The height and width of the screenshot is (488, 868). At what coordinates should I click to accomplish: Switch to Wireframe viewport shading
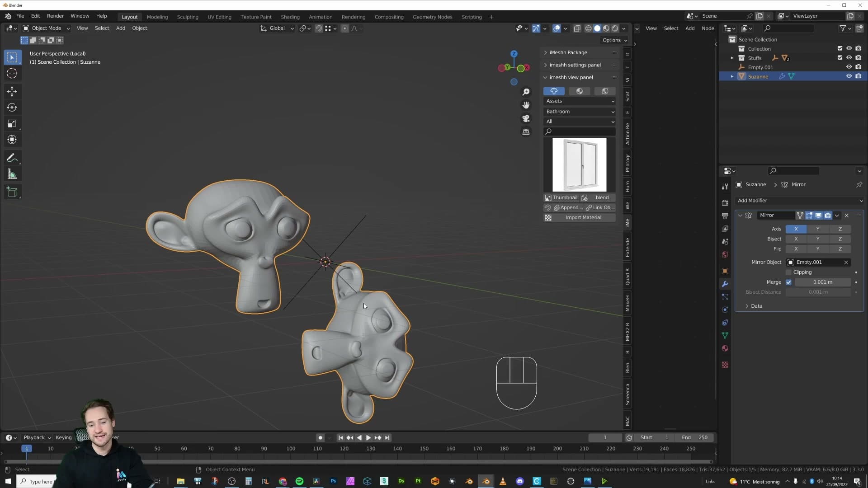(x=588, y=28)
